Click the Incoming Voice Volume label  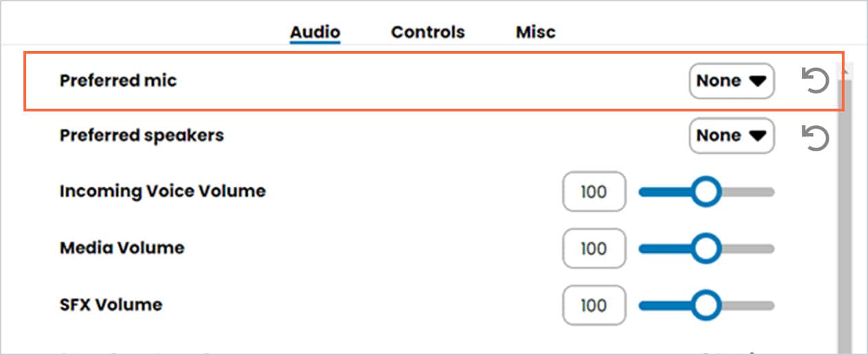point(163,191)
